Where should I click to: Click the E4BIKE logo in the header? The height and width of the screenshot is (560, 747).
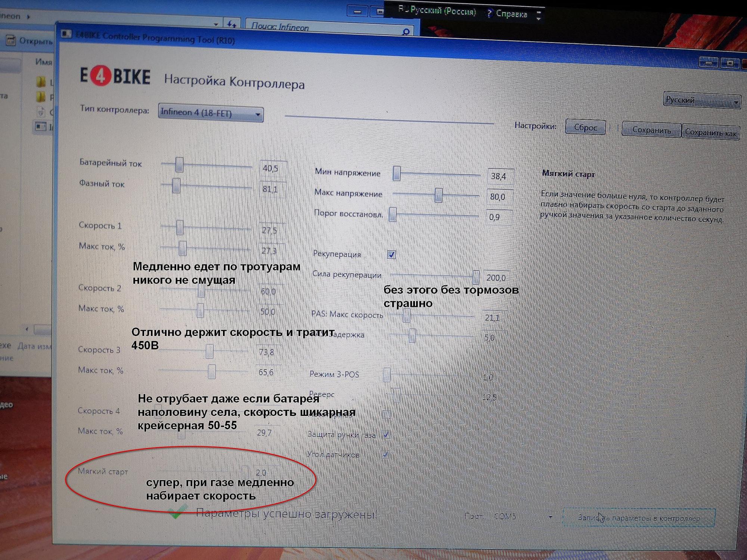pos(115,77)
